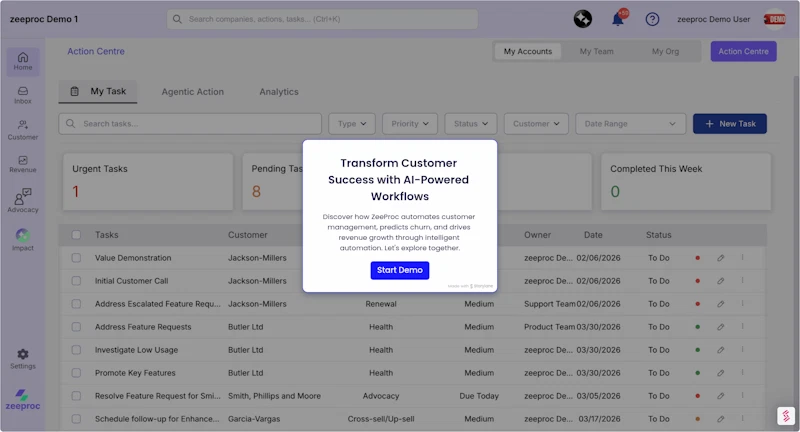Open the Date Range dropdown
800x432 pixels.
tap(631, 123)
